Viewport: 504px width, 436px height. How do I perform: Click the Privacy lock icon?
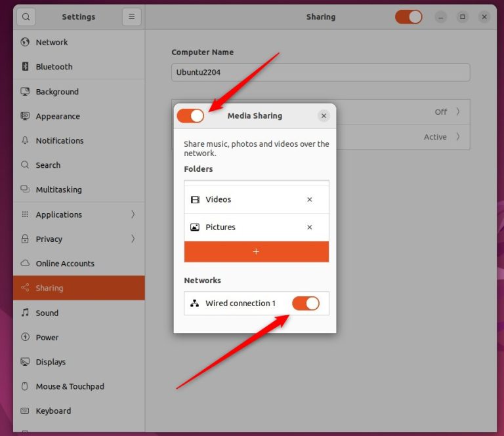[x=25, y=239]
